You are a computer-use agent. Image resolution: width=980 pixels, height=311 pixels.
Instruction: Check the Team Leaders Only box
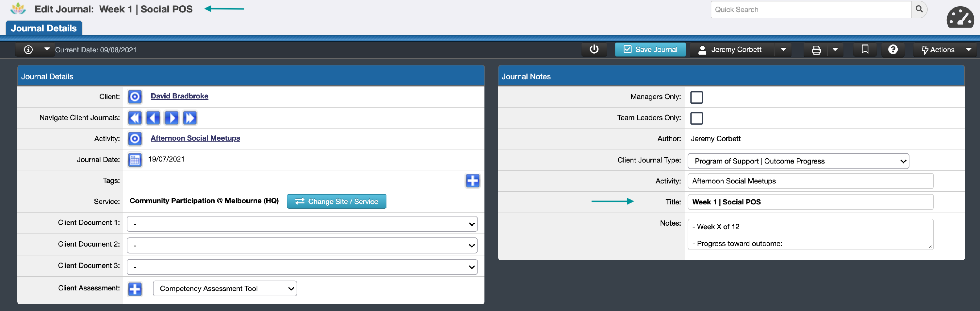pyautogui.click(x=696, y=118)
